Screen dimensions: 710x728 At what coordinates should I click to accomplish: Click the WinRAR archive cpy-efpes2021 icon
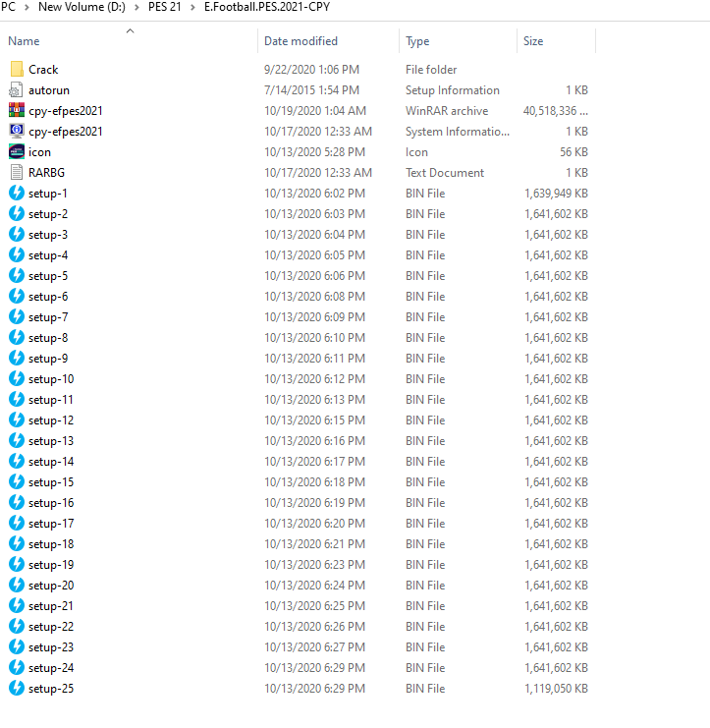tap(17, 110)
